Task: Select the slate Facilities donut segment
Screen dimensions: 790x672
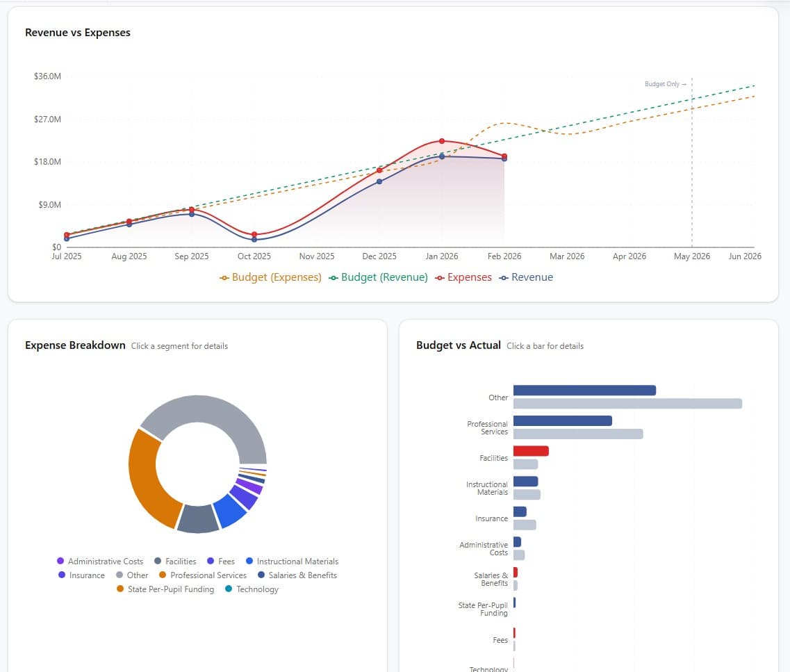Action: [198, 519]
